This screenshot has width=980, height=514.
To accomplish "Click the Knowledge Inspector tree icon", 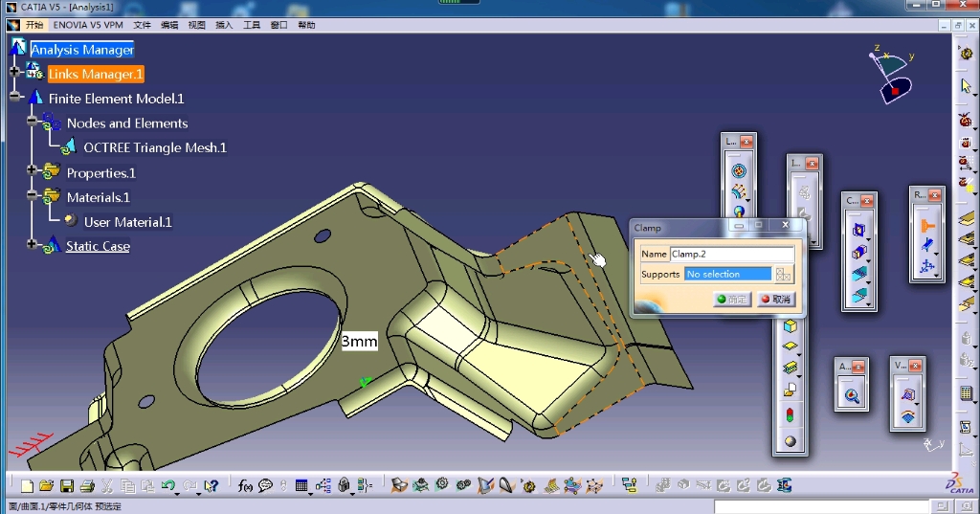I will point(323,486).
